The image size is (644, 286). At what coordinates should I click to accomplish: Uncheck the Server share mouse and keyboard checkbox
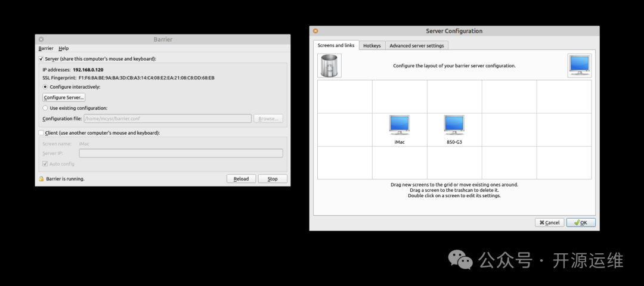41,59
